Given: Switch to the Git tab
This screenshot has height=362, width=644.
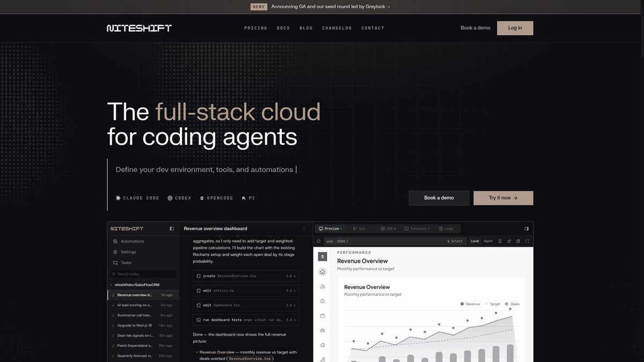Looking at the screenshot, I should click(x=360, y=228).
